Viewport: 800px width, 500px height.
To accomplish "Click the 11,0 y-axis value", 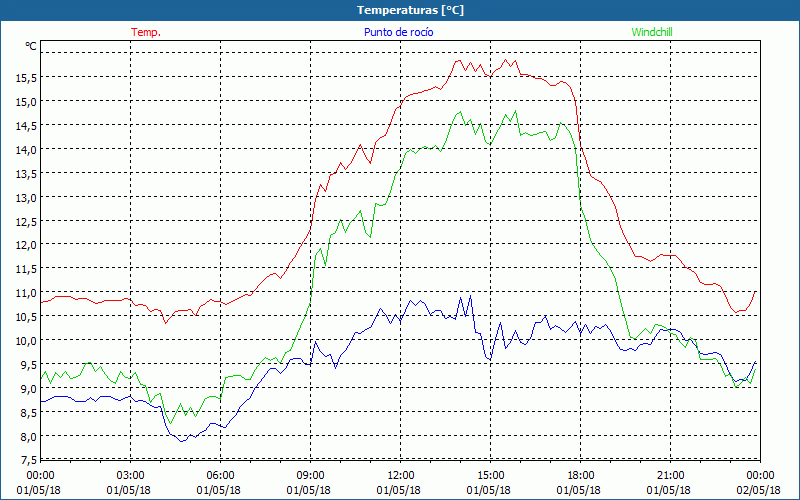I will coord(26,293).
